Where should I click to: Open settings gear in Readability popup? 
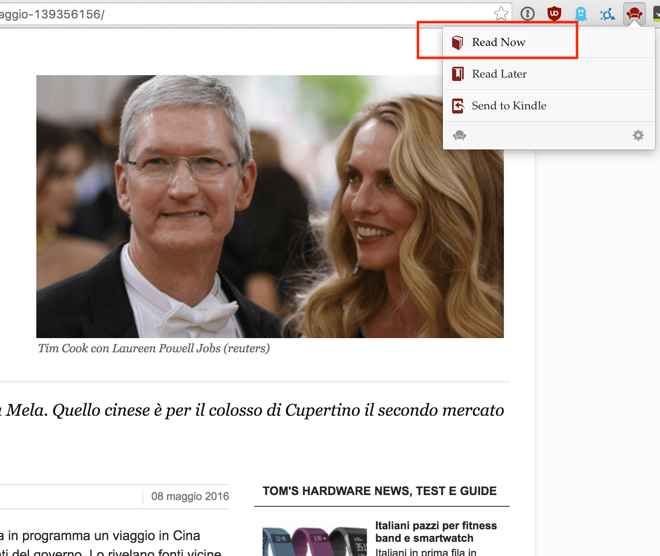click(638, 135)
